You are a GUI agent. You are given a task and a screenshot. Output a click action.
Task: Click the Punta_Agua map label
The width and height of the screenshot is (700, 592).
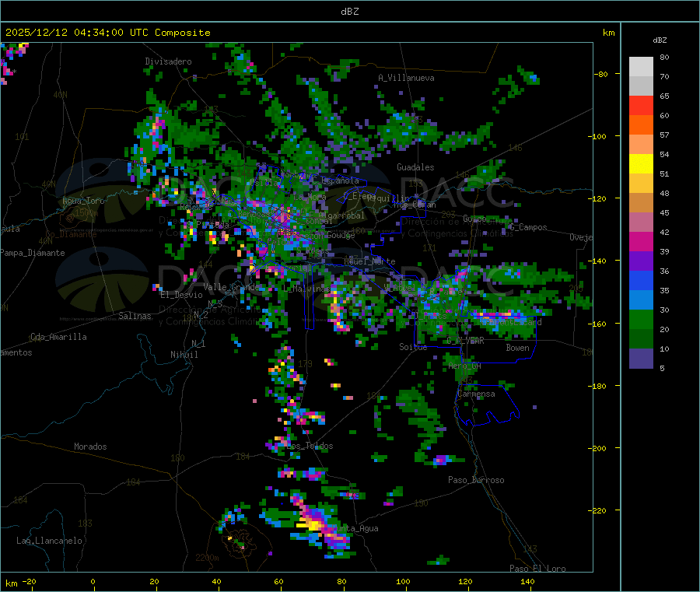coord(355,528)
